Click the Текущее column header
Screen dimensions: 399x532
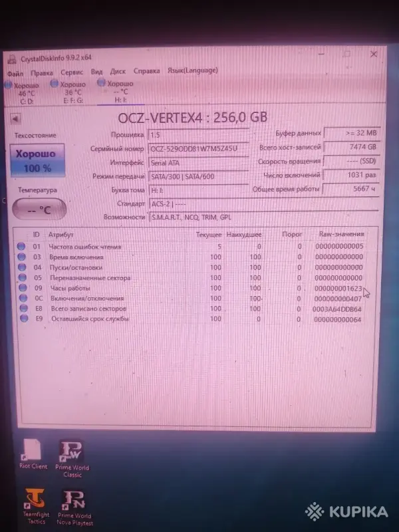coord(209,235)
